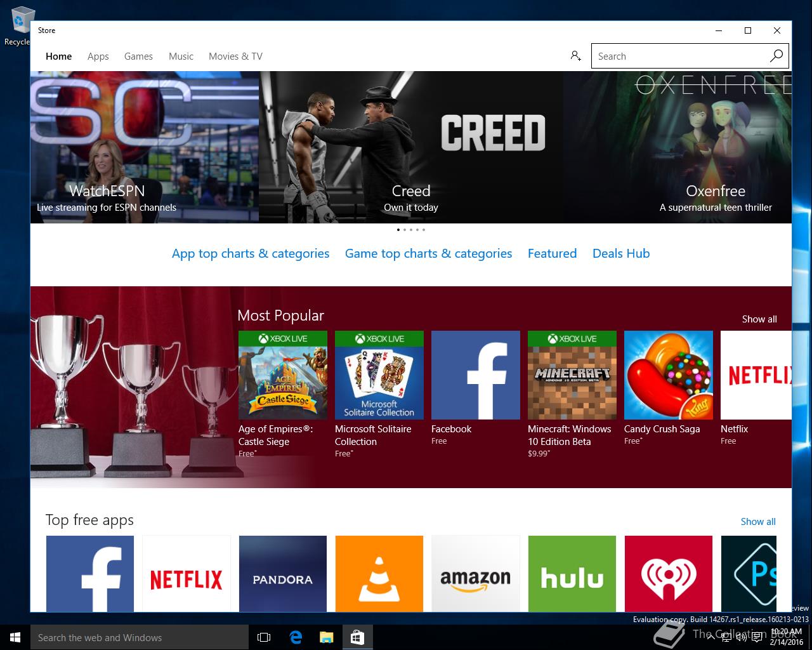
Task: Open the Deals Hub link
Action: pos(621,253)
